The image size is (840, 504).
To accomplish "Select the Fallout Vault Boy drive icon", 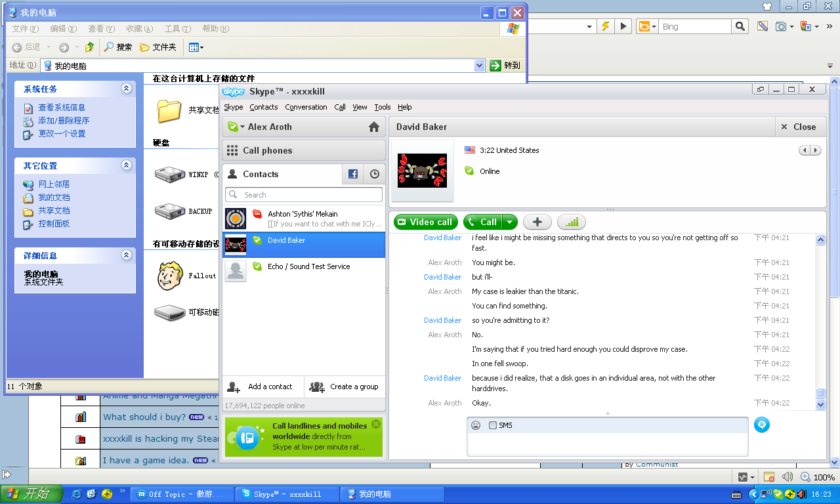I will pyautogui.click(x=170, y=275).
